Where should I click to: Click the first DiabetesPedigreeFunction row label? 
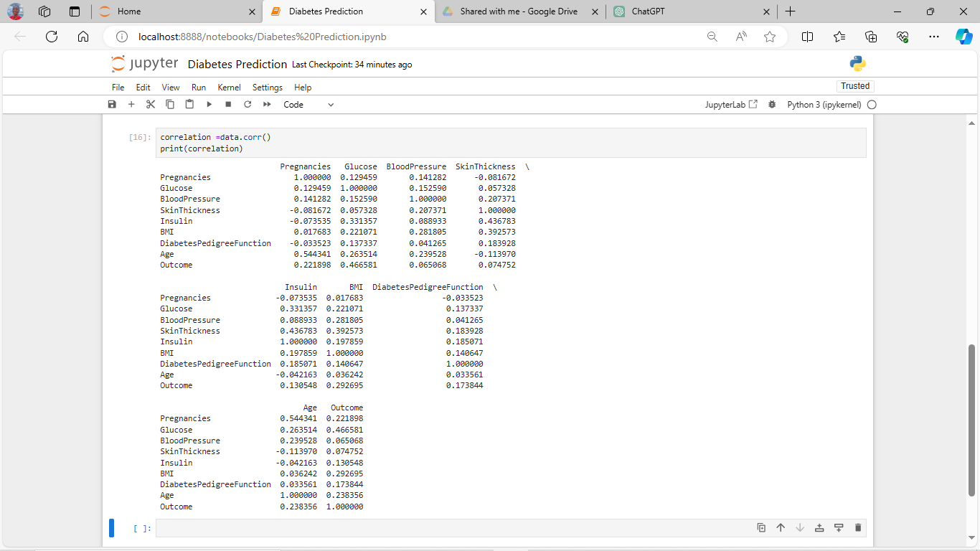click(216, 243)
